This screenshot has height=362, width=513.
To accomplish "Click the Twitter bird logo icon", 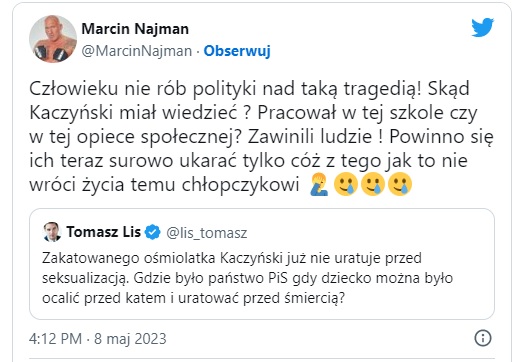I will [482, 27].
